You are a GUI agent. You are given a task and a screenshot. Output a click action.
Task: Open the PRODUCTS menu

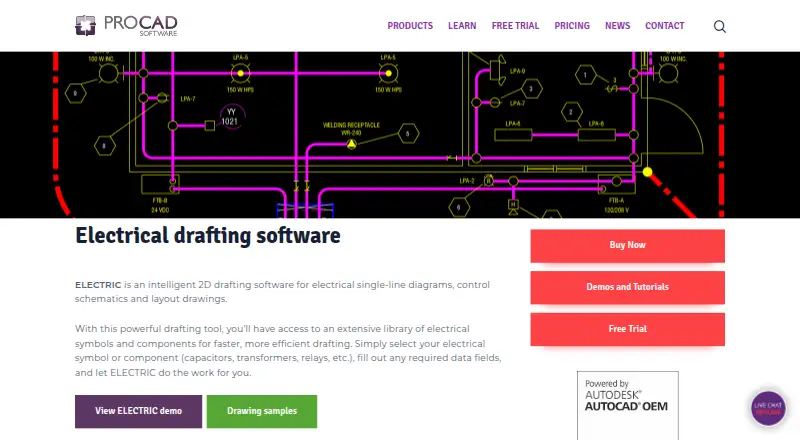[x=410, y=26]
